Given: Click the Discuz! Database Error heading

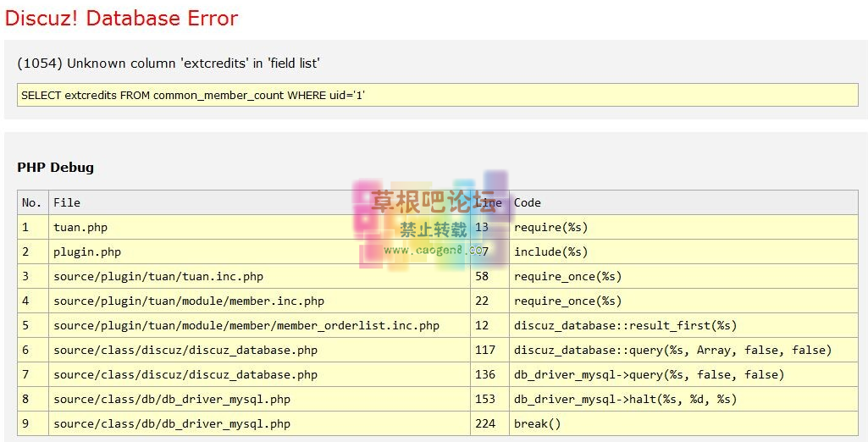Looking at the screenshot, I should (121, 19).
